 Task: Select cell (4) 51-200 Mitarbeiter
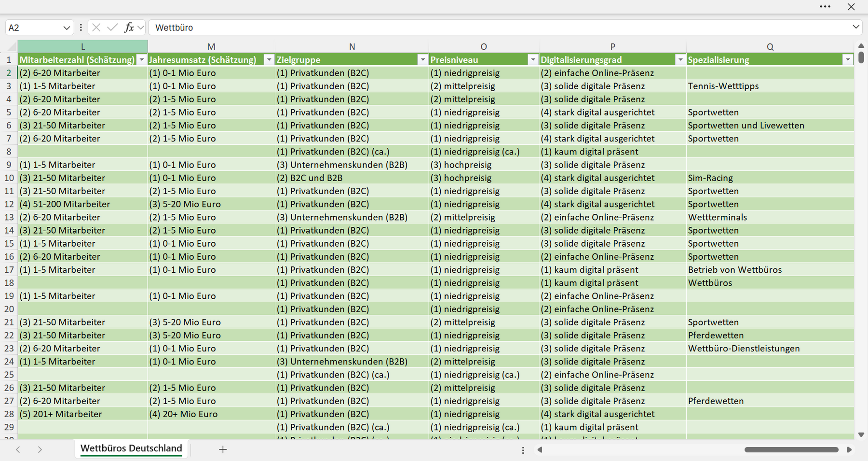83,204
